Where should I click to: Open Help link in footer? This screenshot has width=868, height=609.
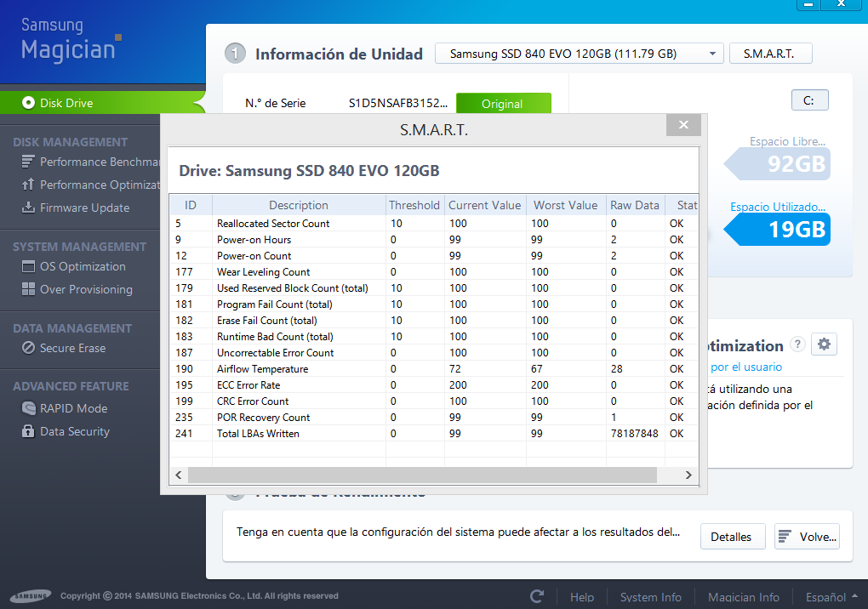click(582, 597)
